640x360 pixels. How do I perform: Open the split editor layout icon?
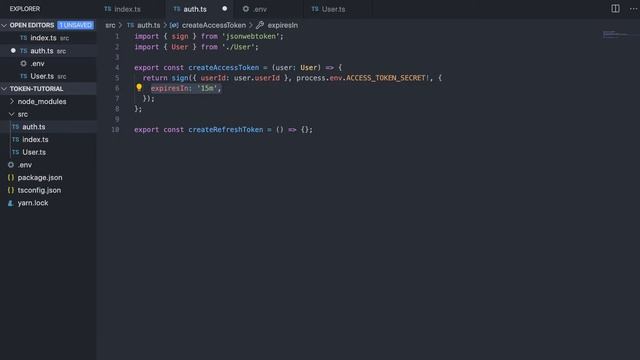point(615,9)
